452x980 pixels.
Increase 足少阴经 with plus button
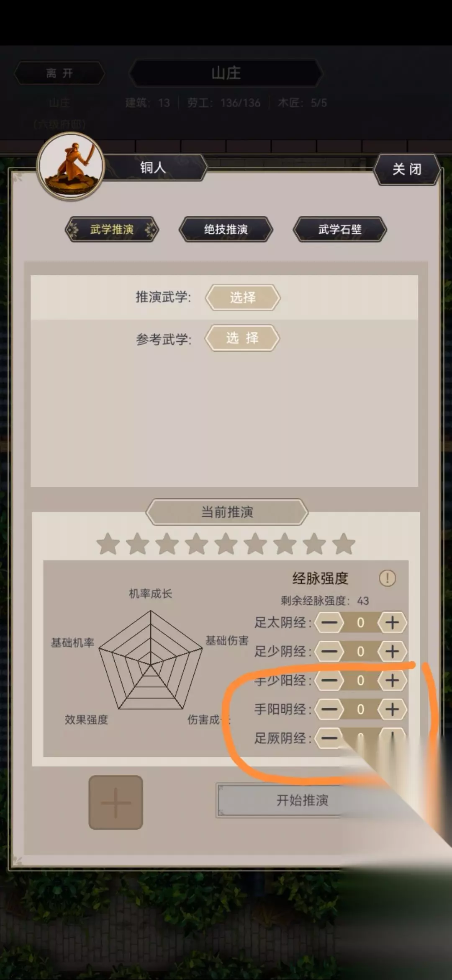tap(392, 651)
